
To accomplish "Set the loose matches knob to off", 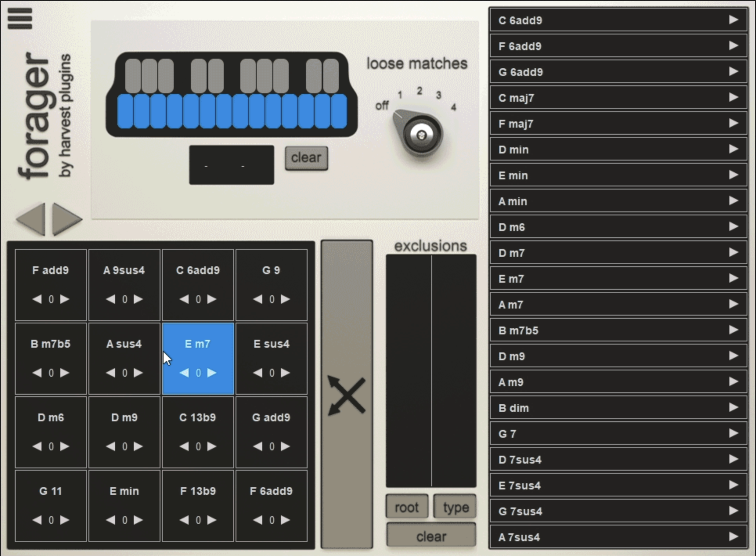I will point(383,105).
